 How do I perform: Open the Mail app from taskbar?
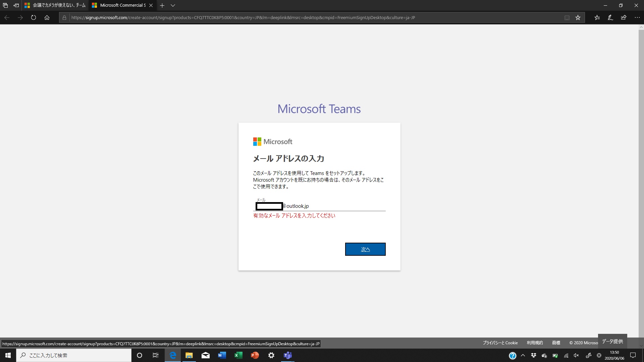[x=206, y=355]
